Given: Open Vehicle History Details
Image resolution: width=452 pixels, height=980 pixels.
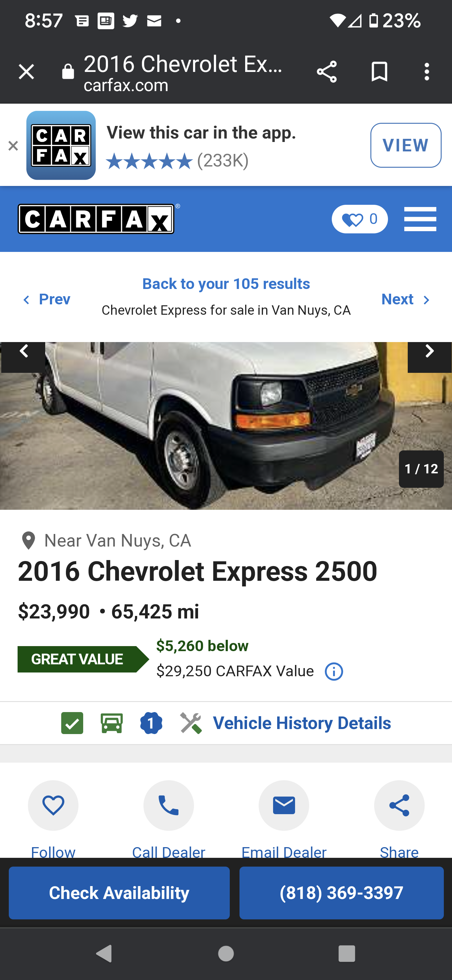Looking at the screenshot, I should 301,723.
